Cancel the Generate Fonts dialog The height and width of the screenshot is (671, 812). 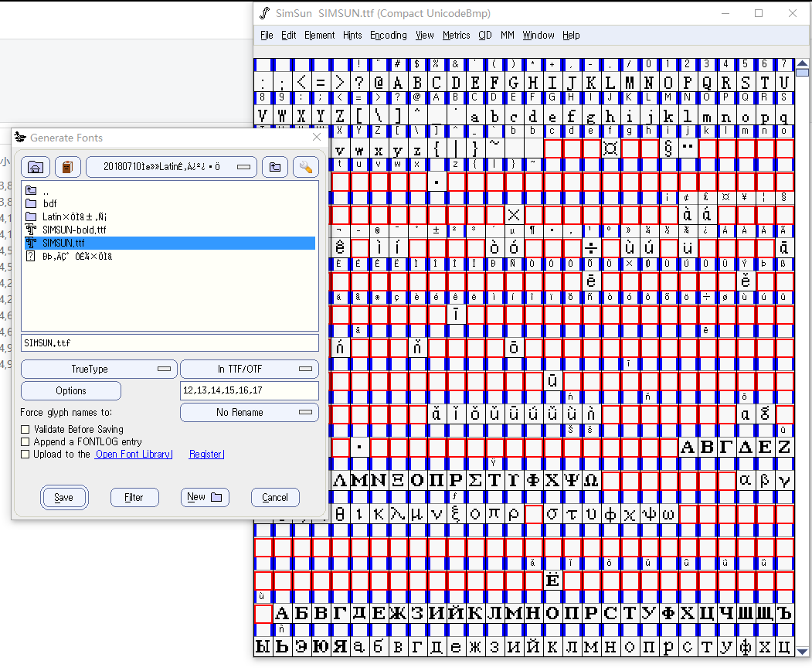pyautogui.click(x=275, y=497)
